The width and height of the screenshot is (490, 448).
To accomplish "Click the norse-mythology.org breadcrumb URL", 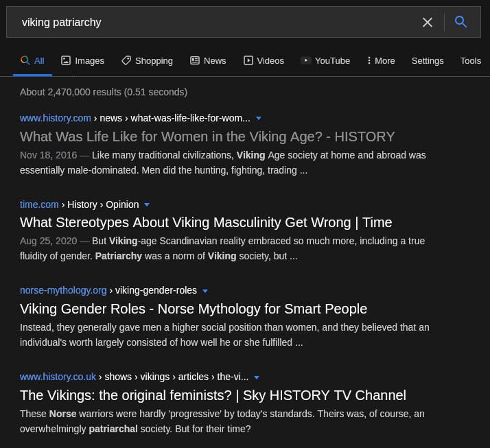I will coord(108,290).
